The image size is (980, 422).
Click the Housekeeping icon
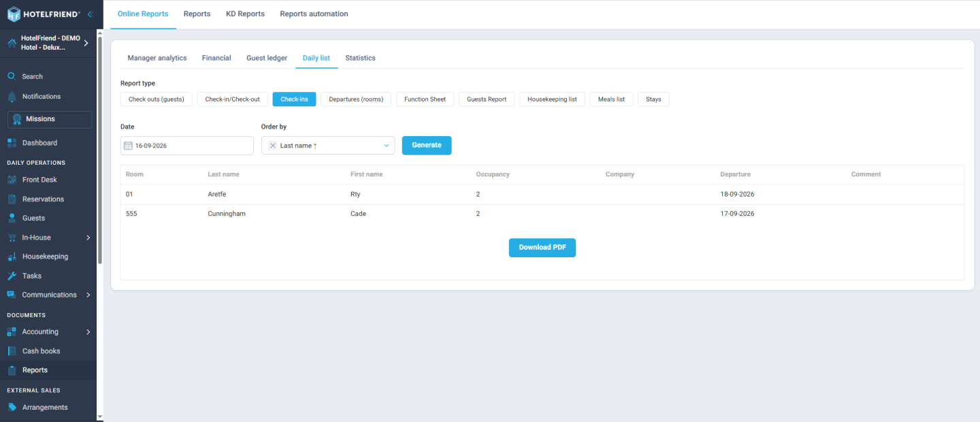coord(12,257)
